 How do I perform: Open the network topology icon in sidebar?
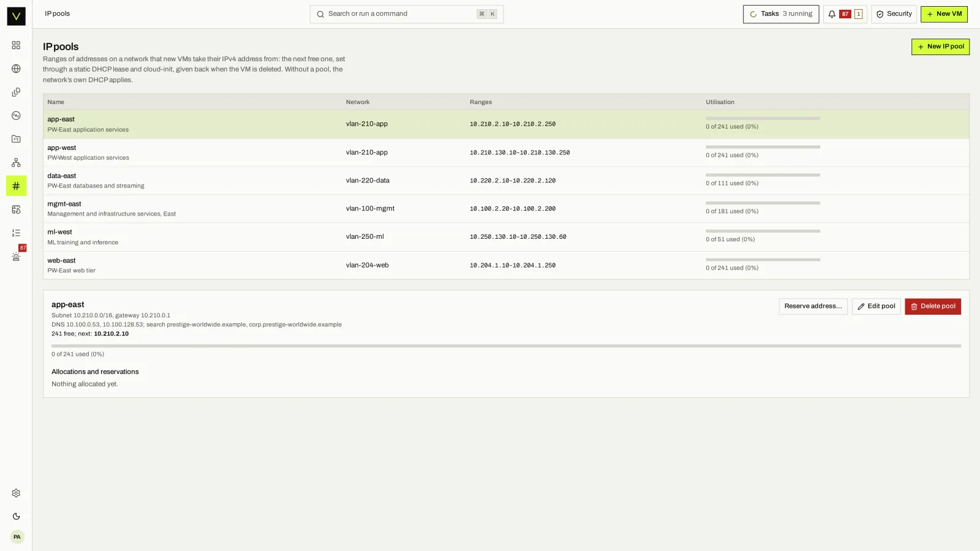16,162
